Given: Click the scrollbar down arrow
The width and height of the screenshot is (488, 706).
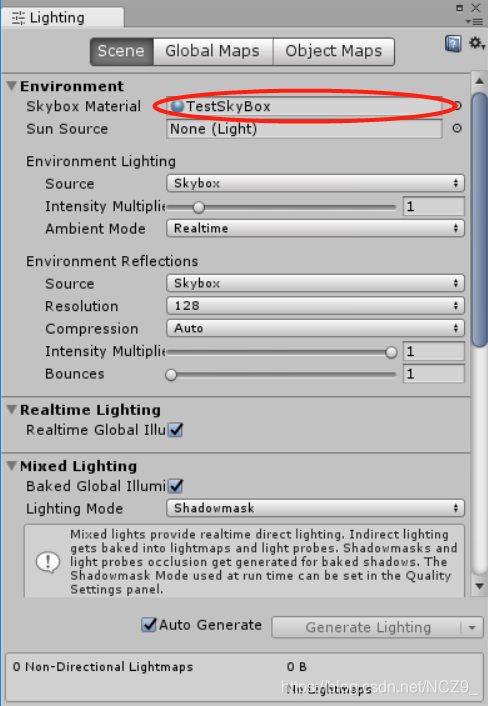Looking at the screenshot, I should tap(479, 586).
